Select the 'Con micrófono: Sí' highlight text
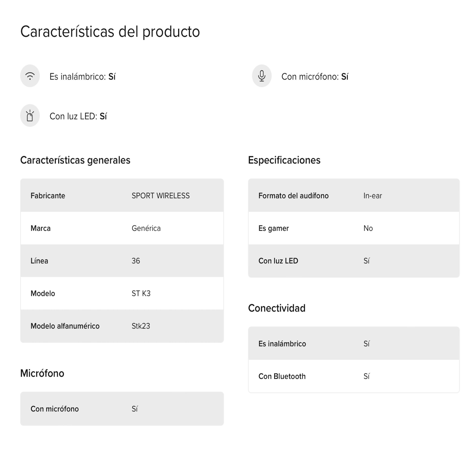 point(315,77)
